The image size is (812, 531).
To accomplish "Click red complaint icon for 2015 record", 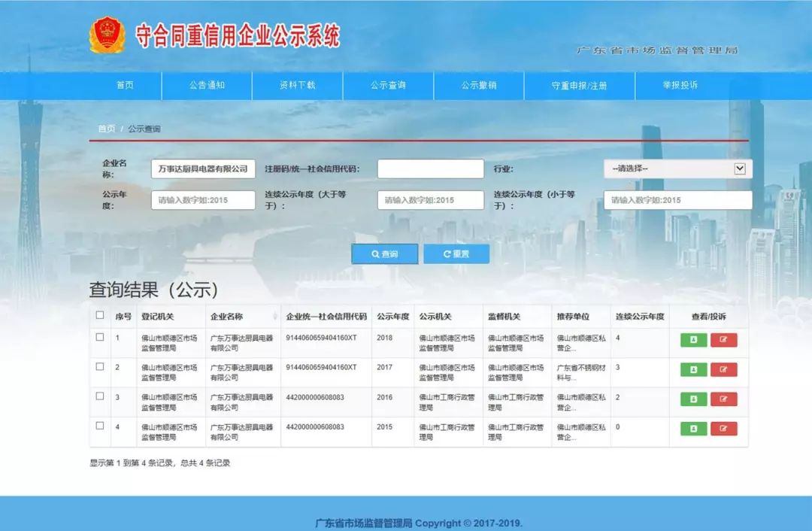I will (x=723, y=429).
